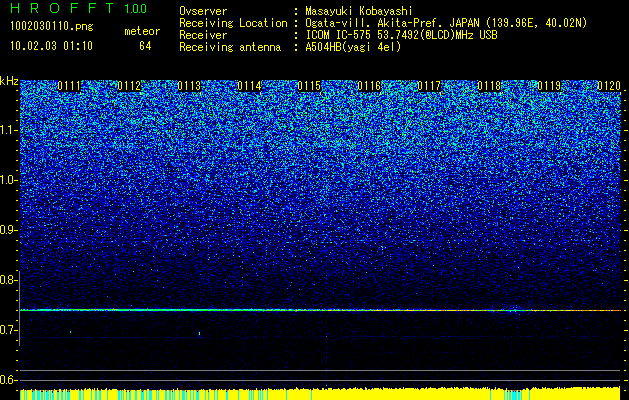629x400 pixels.
Task: Click the meteor label
Action: coord(142,31)
